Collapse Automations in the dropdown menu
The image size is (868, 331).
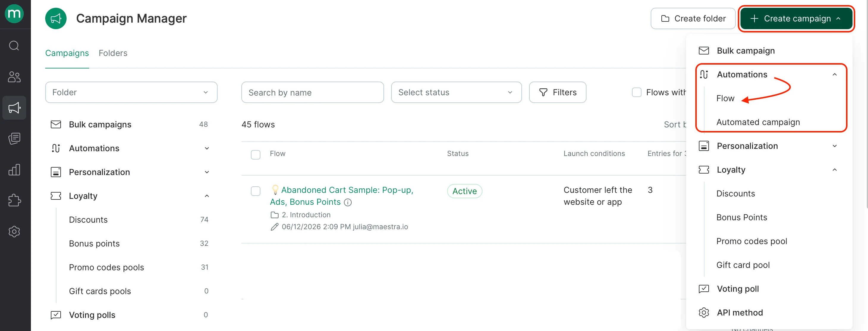[835, 75]
